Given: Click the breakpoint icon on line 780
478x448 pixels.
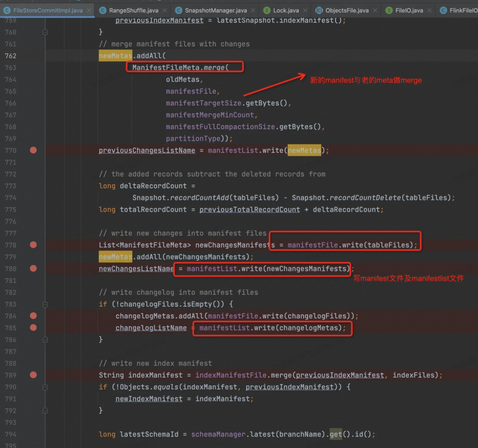Looking at the screenshot, I should (33, 268).
